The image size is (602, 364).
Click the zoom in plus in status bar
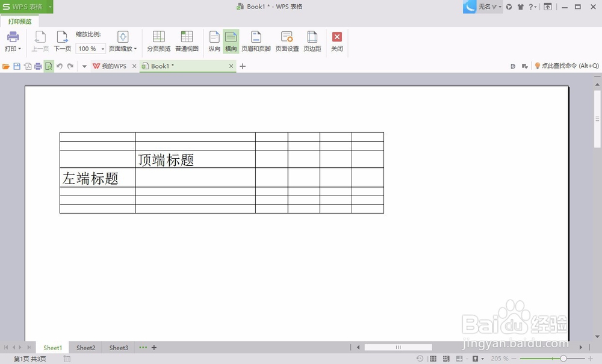(x=591, y=359)
